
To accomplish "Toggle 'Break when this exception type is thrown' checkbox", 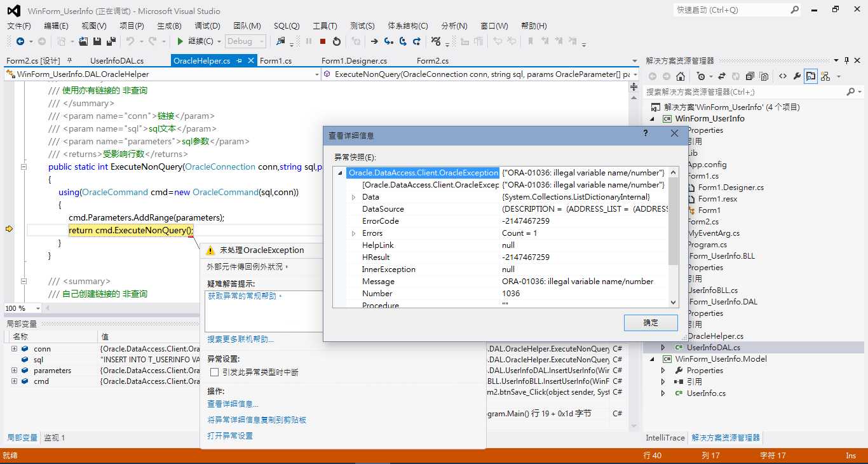I will click(x=214, y=372).
